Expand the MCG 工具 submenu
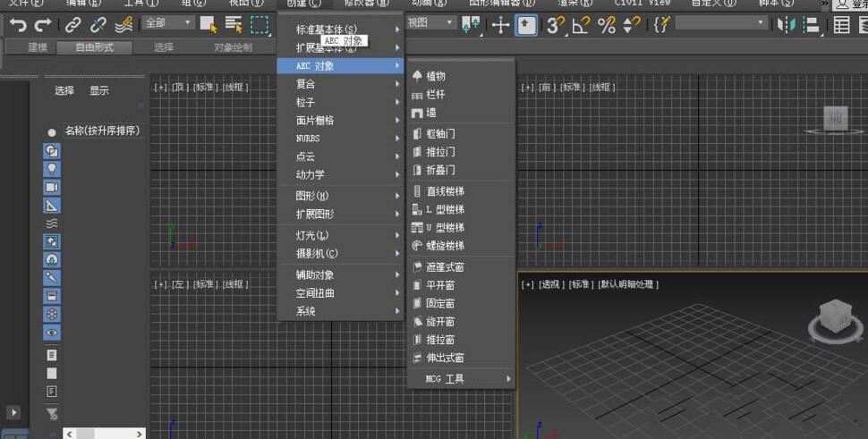 pos(462,379)
